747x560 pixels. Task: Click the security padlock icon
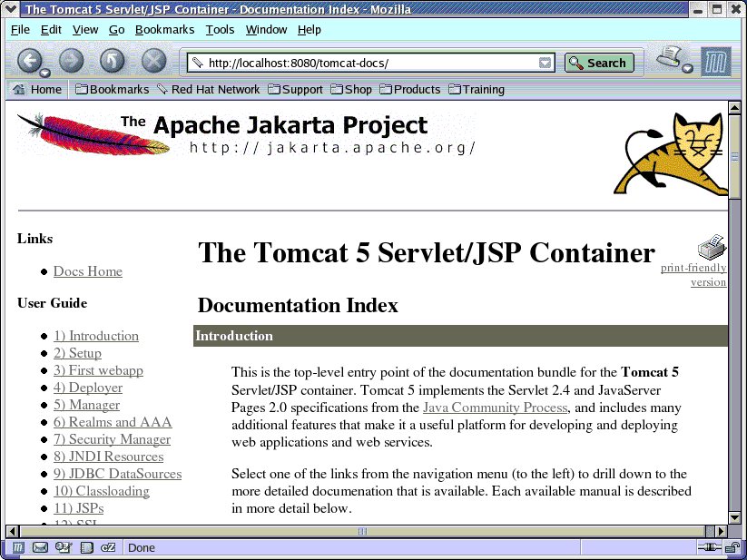coord(732,547)
